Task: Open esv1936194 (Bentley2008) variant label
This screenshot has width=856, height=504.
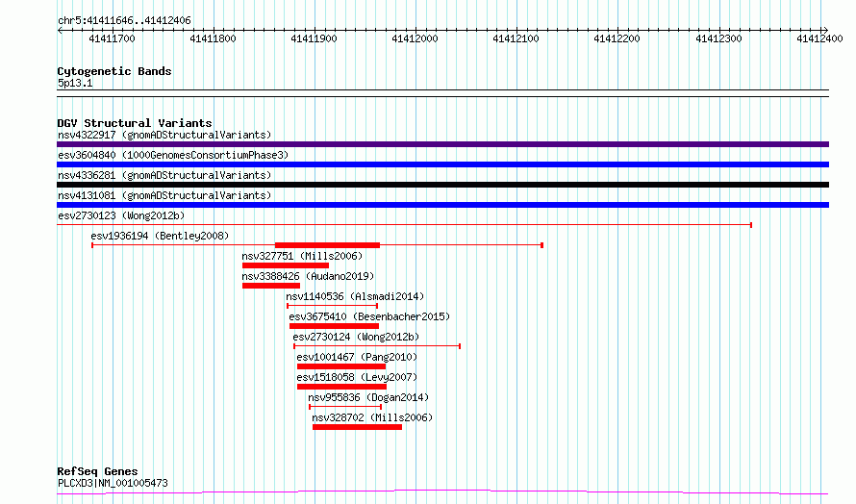Action: (160, 236)
